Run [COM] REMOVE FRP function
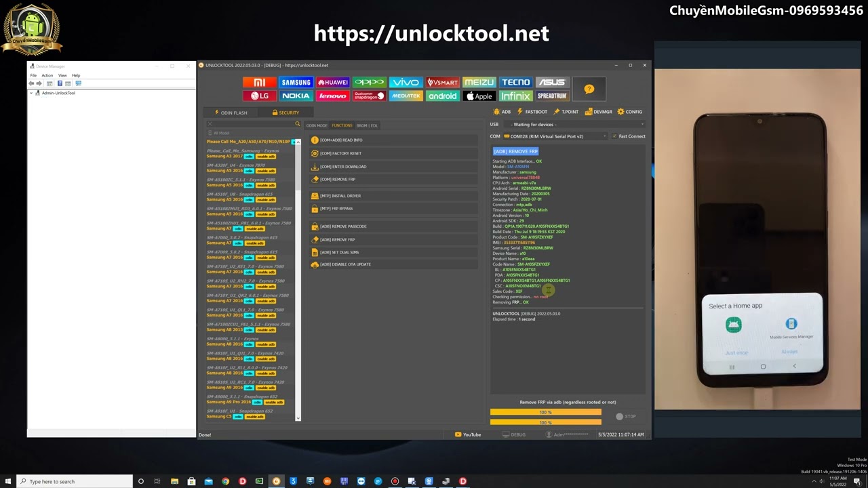 [x=394, y=180]
